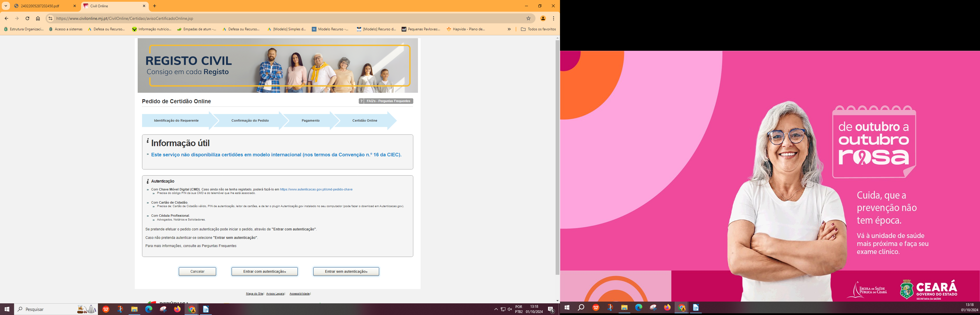This screenshot has width=980, height=315.
Task: Click the Cancelar button
Action: point(197,272)
